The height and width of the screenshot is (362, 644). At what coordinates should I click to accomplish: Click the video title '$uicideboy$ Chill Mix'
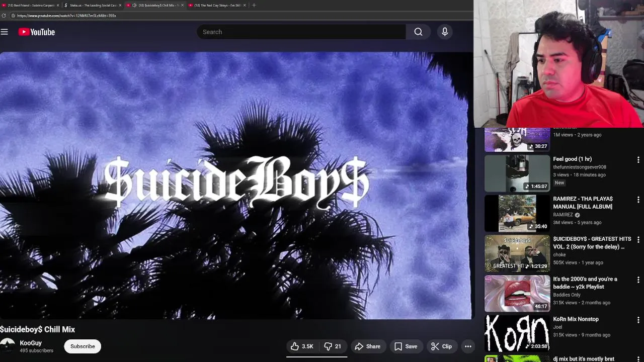point(38,329)
